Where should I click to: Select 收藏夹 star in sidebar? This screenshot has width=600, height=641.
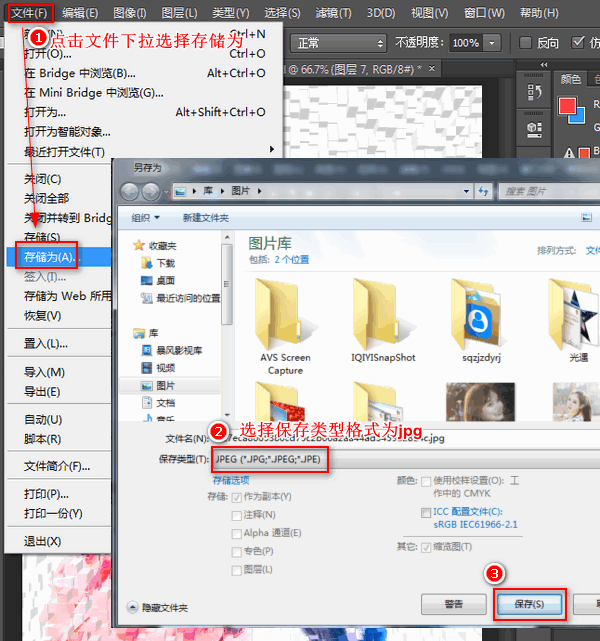[155, 245]
